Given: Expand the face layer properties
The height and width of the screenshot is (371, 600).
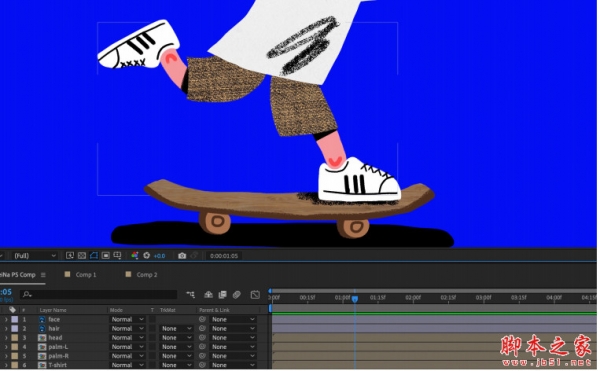Looking at the screenshot, I should tap(6, 319).
